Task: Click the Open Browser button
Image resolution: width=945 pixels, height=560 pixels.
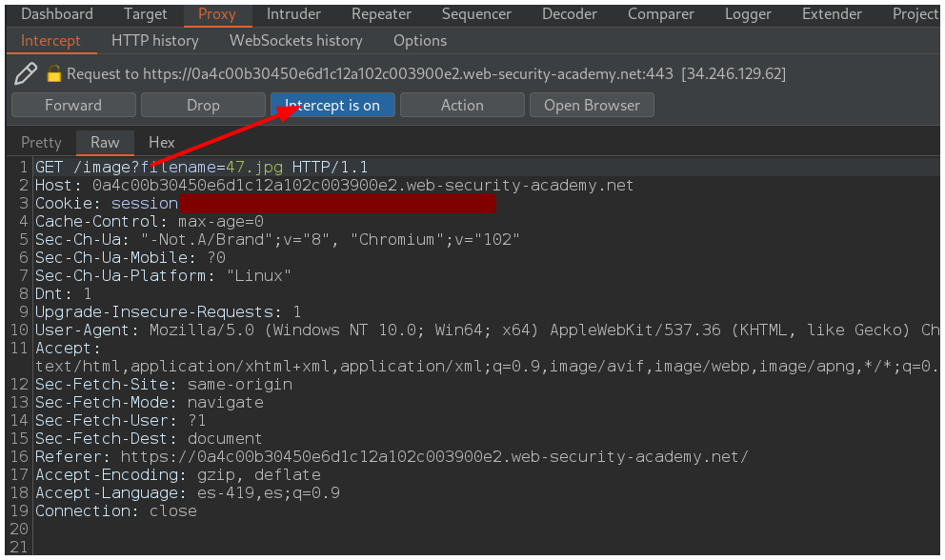Action: pyautogui.click(x=592, y=105)
